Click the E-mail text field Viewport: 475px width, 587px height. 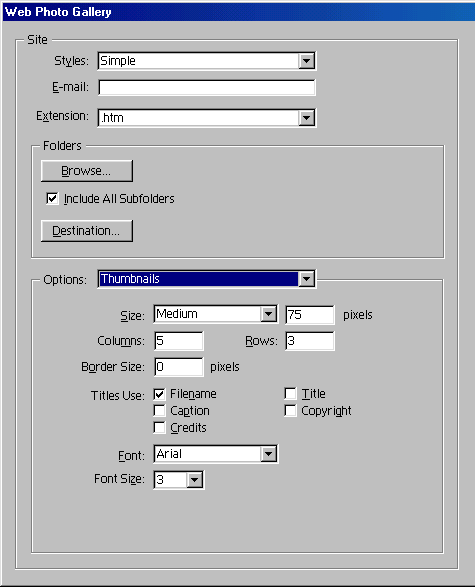(x=207, y=88)
